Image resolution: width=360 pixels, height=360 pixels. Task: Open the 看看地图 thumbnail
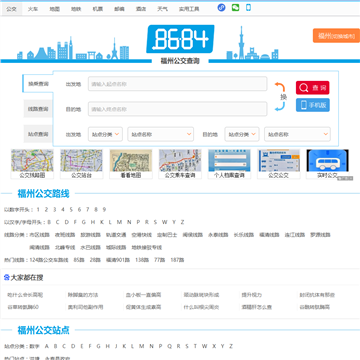click(x=131, y=164)
